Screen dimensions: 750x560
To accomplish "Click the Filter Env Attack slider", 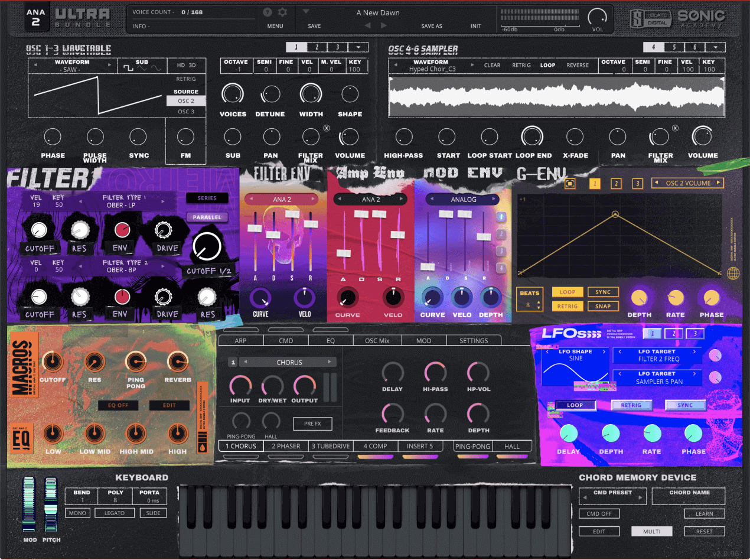I will tap(255, 242).
